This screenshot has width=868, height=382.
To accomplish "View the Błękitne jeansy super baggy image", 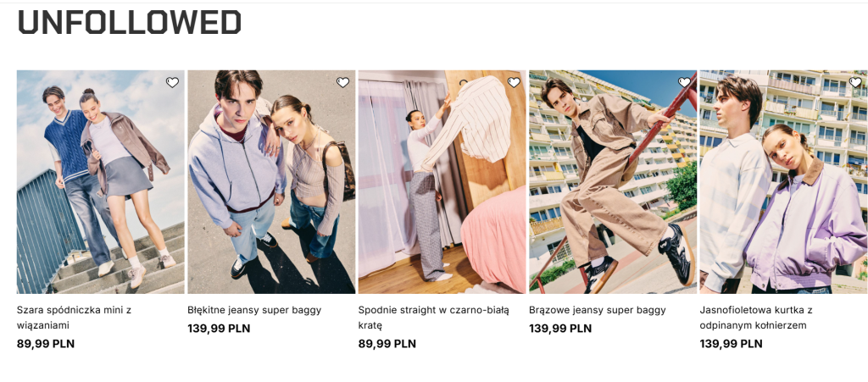I will (271, 182).
